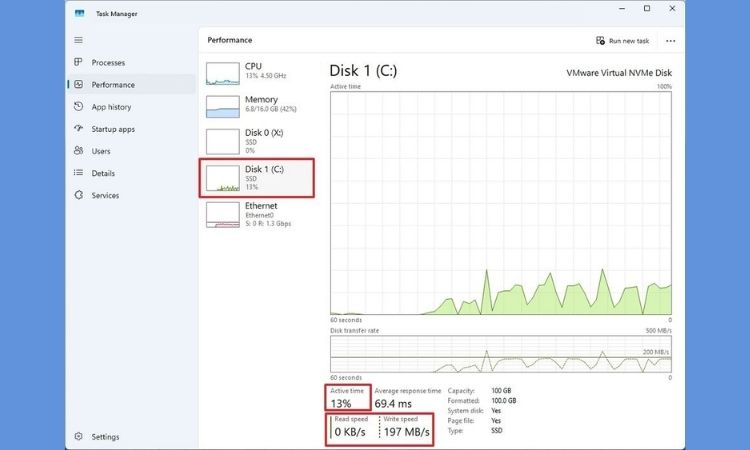Select the CPU performance entry label

[x=253, y=66]
